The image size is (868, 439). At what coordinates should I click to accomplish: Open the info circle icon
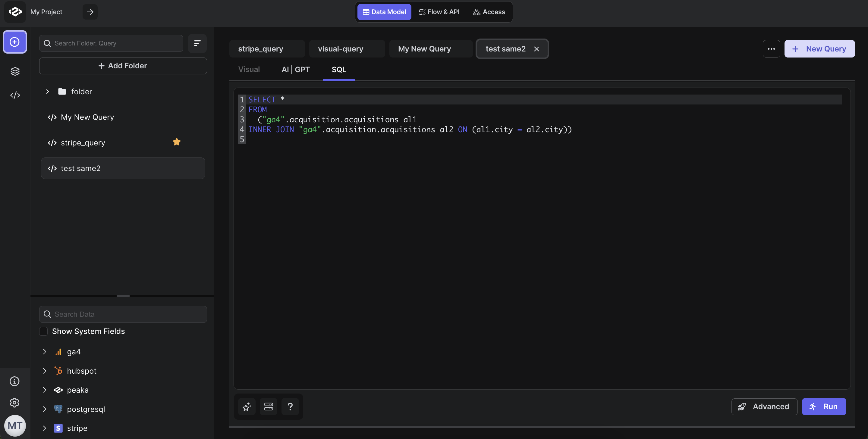[x=14, y=381]
